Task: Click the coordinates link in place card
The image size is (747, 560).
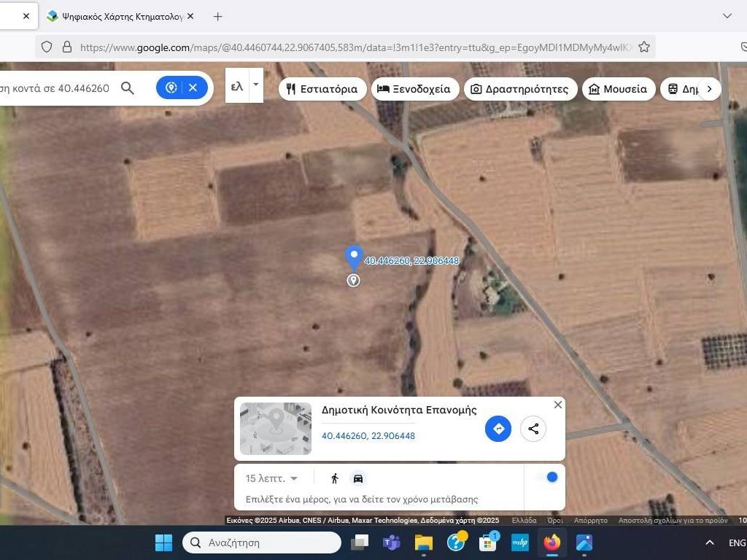Action: point(368,436)
